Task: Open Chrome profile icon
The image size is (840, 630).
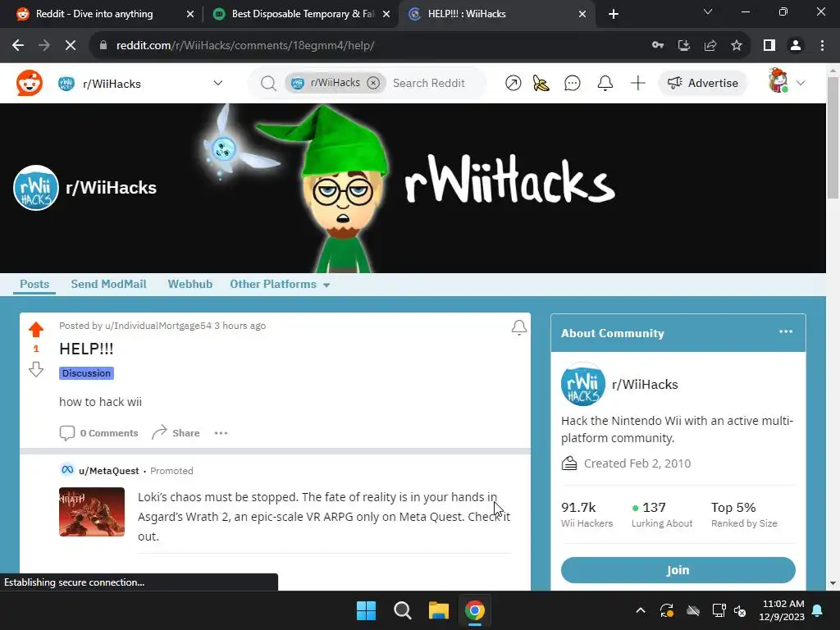Action: pyautogui.click(x=796, y=46)
